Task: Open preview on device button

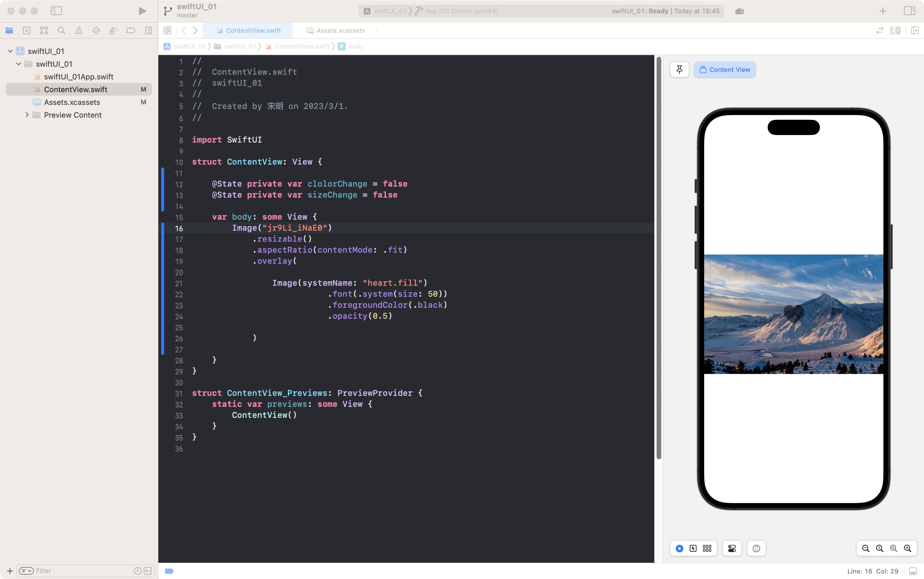Action: click(x=756, y=548)
